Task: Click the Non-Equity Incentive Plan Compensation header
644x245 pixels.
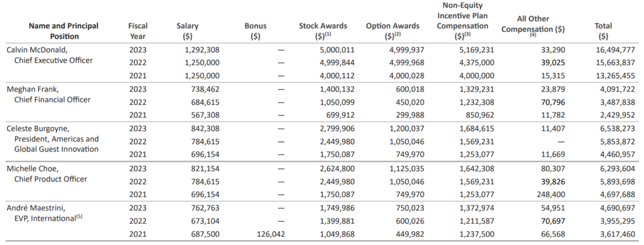Action: click(462, 21)
